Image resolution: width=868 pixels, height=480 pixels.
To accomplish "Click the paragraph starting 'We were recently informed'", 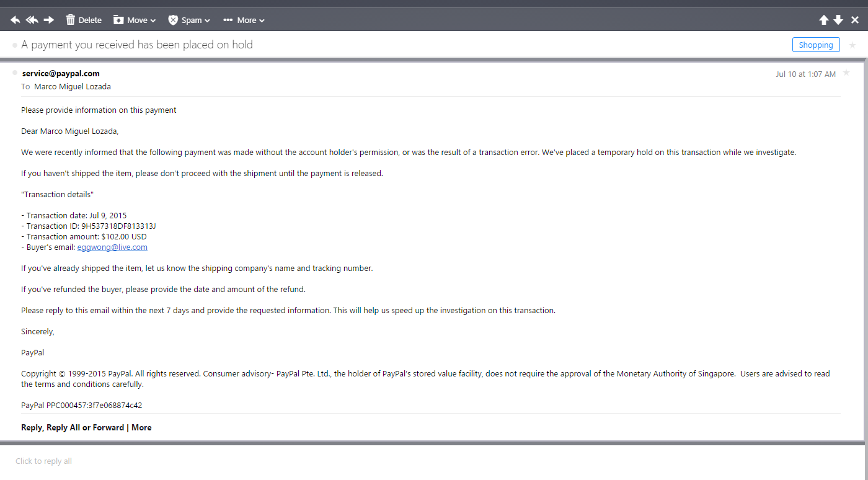I will point(409,152).
